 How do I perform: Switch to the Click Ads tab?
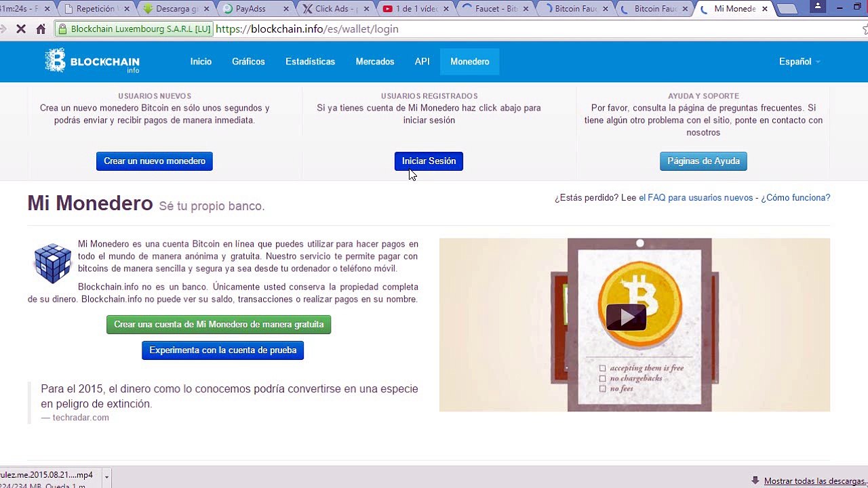[x=336, y=9]
